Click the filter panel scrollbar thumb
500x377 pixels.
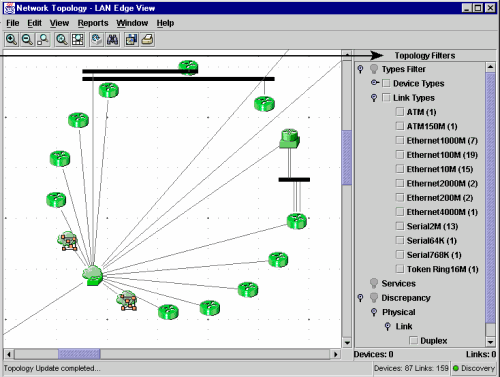(490, 198)
